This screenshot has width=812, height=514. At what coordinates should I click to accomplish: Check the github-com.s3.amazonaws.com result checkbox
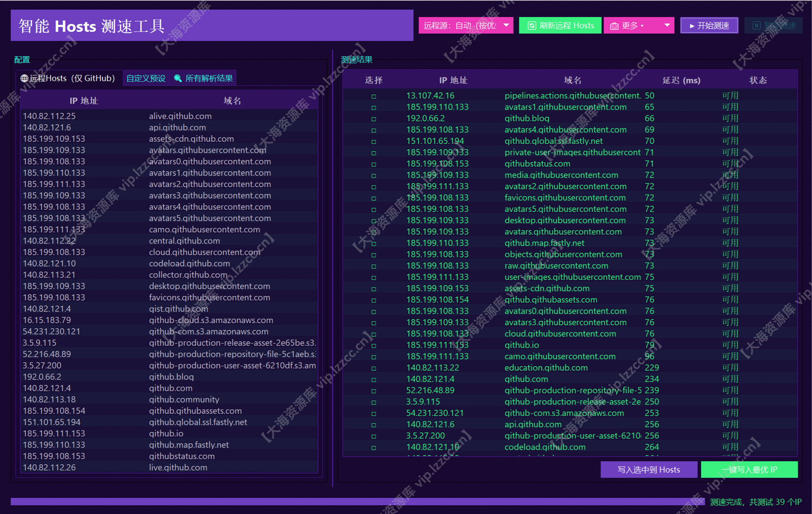373,413
